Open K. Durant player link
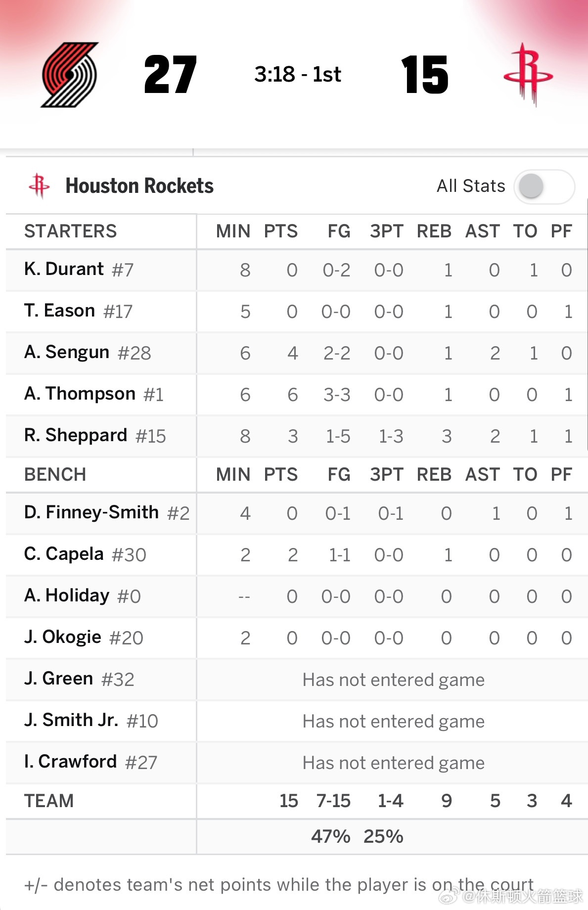 coord(64,269)
